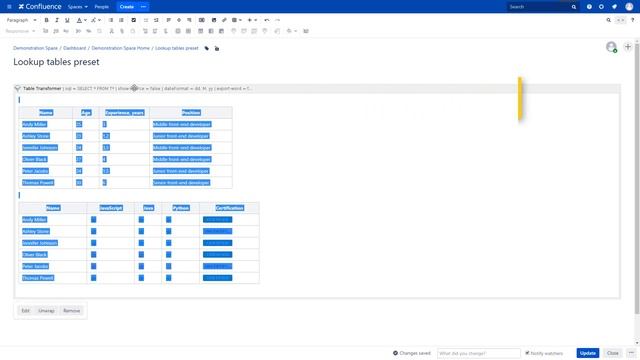Open the People menu

102,7
